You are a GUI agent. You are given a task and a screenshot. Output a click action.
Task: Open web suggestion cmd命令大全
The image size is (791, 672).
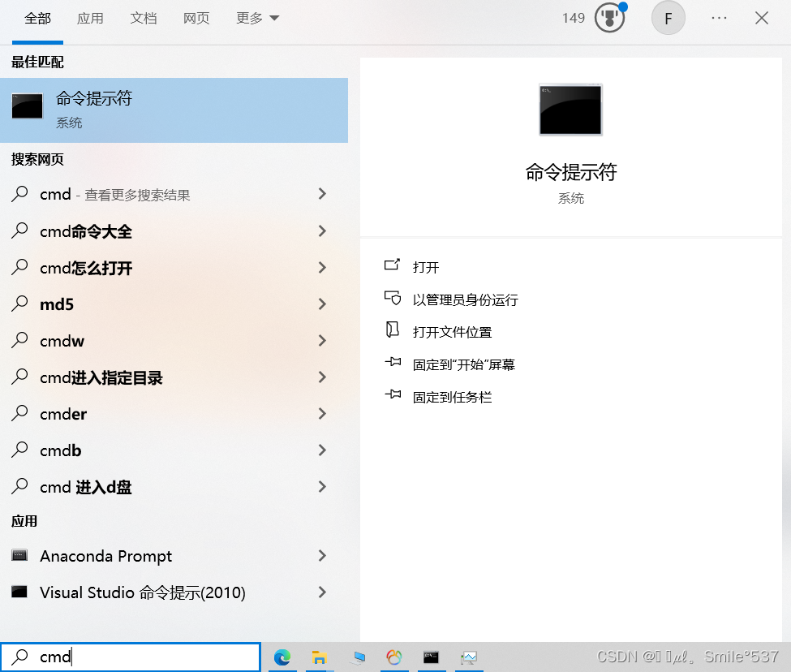174,231
